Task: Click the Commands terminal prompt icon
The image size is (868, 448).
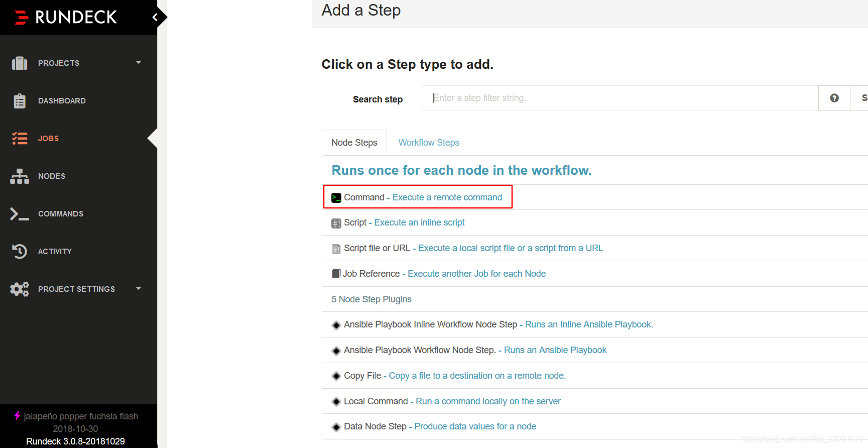Action: 20,214
